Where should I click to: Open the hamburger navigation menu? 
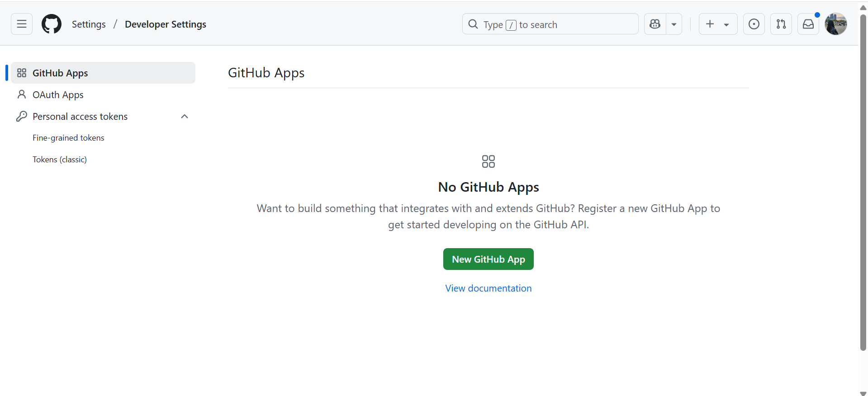tap(22, 24)
